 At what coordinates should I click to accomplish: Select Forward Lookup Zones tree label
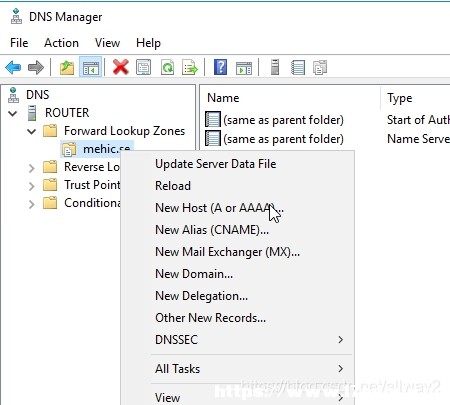point(124,131)
